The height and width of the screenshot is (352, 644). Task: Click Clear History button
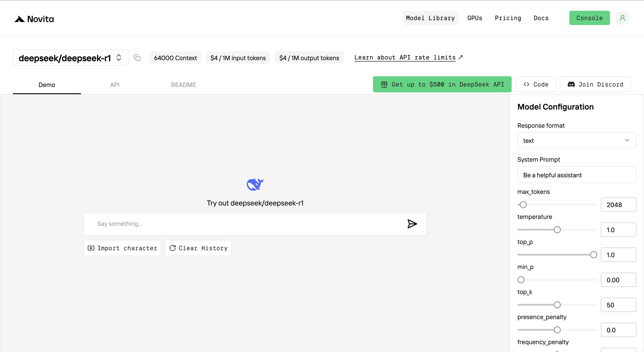click(198, 248)
